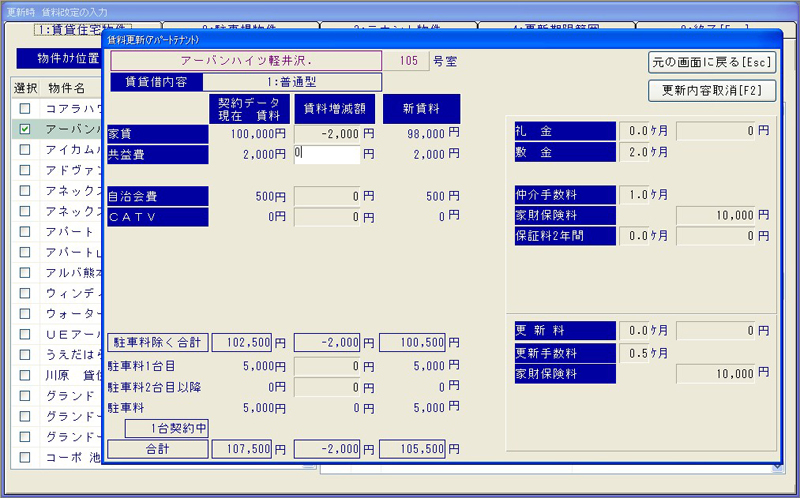Tick the ウォーター property checkbox

(25, 314)
